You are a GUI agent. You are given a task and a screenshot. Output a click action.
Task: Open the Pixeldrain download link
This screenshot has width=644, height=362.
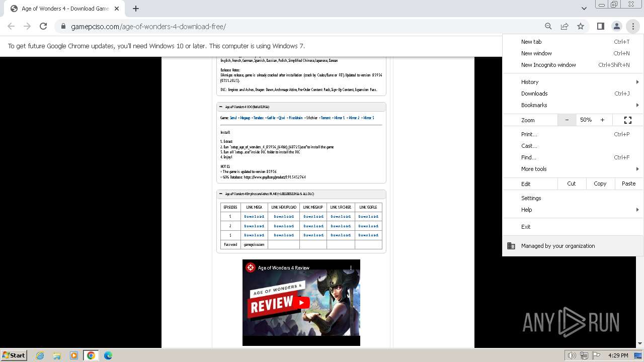click(296, 118)
